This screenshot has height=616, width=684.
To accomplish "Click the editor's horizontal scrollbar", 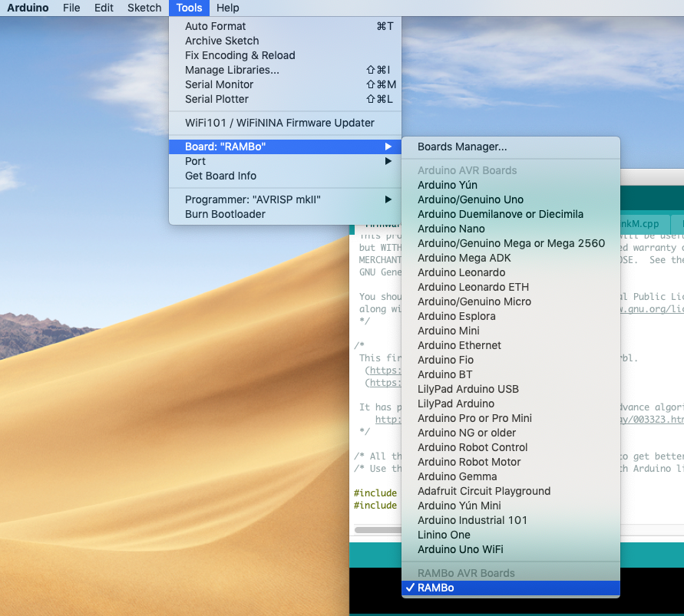I will point(378,530).
